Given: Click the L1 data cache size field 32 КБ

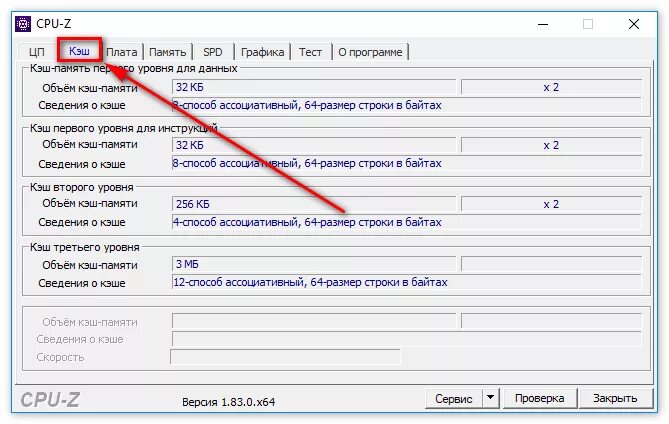Looking at the screenshot, I should pos(314,87).
